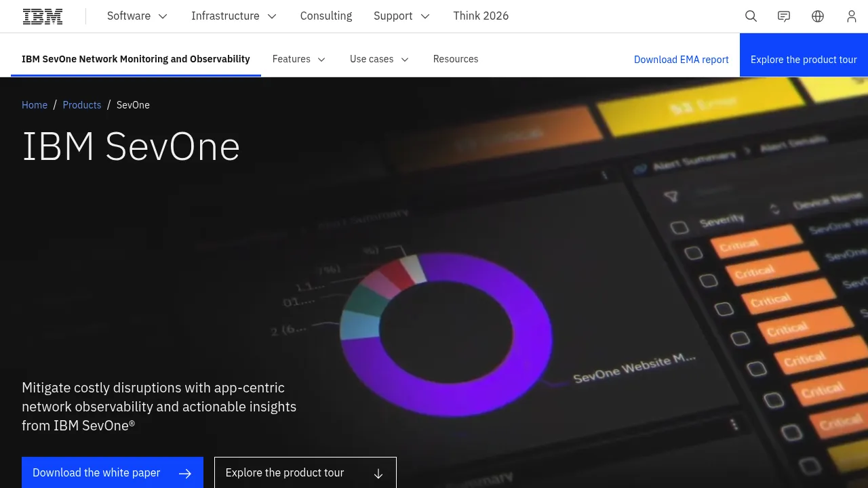Click the globe language selector icon
This screenshot has width=868, height=488.
(x=818, y=16)
